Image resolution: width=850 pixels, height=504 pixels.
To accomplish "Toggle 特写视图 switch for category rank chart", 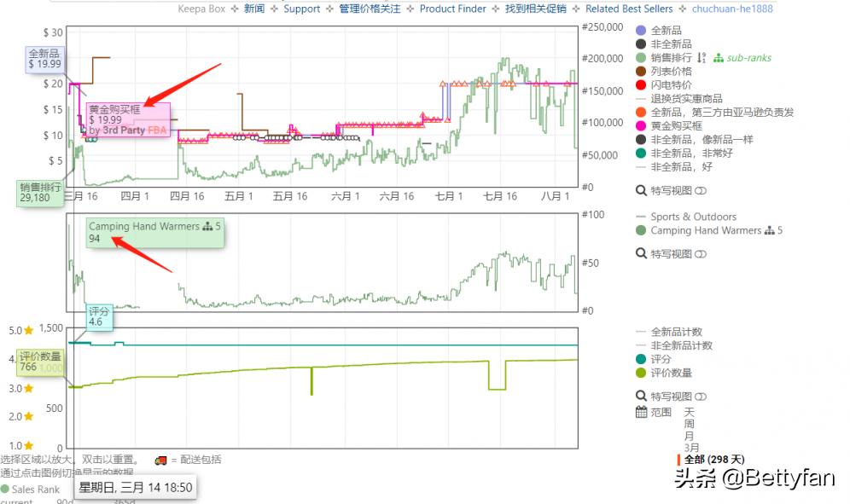I will [x=701, y=254].
